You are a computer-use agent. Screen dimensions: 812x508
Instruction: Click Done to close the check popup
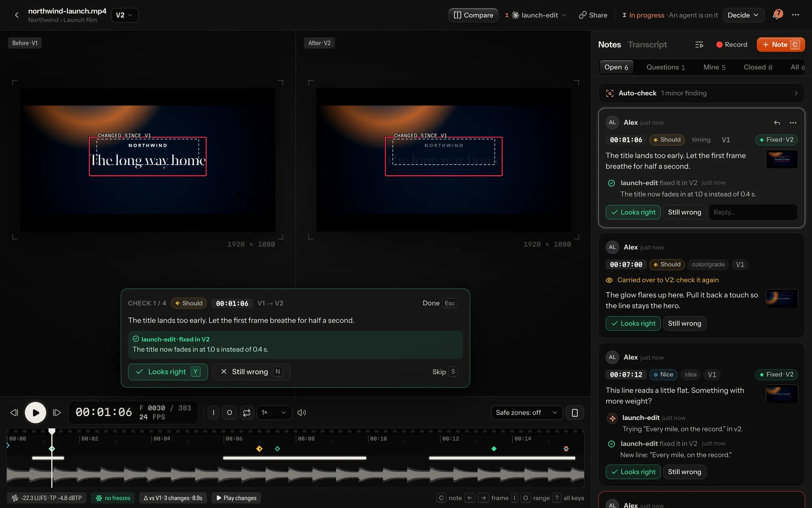pyautogui.click(x=440, y=303)
